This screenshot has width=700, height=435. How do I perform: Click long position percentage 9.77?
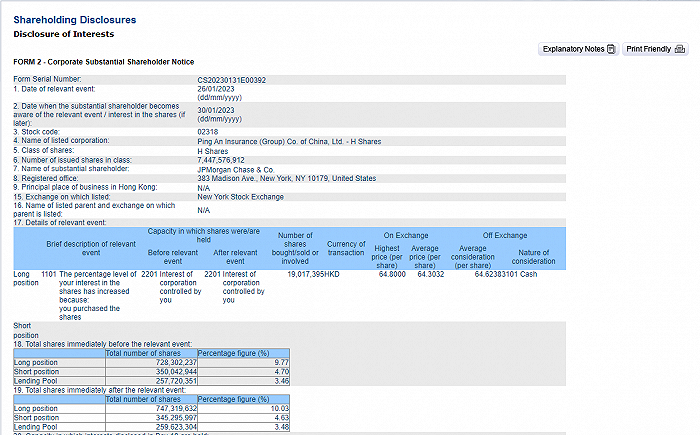click(x=282, y=363)
